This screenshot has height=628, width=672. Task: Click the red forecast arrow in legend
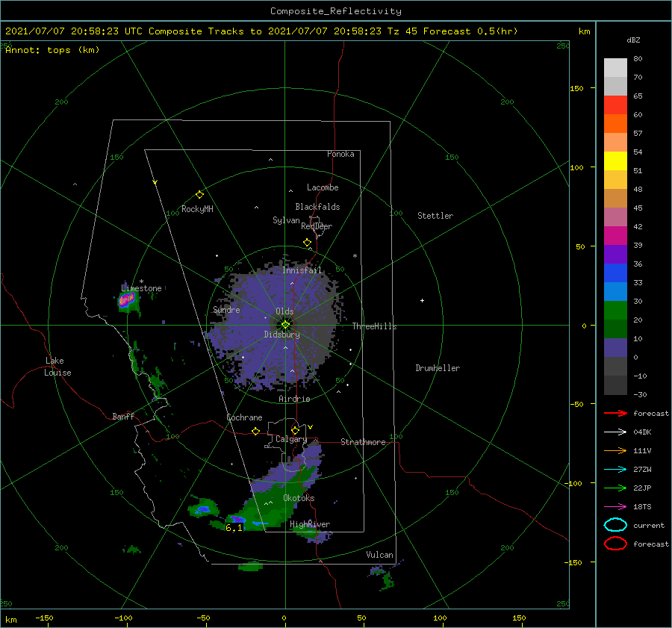click(615, 413)
